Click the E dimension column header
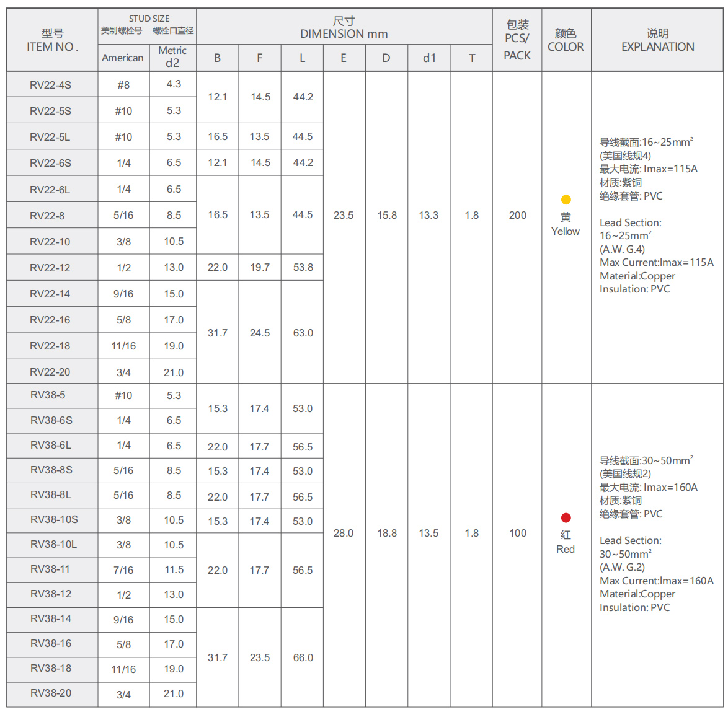The width and height of the screenshot is (728, 712). click(344, 58)
